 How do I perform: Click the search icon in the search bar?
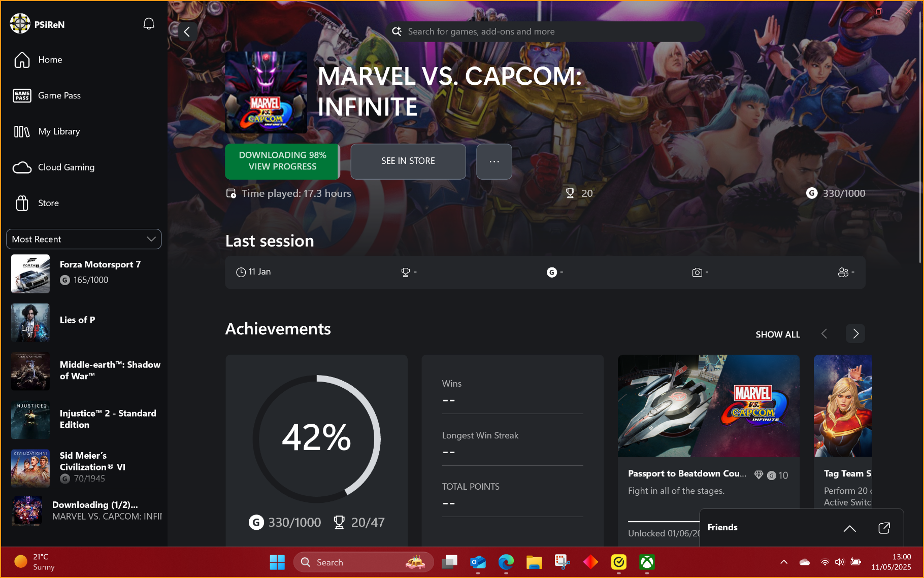point(397,31)
